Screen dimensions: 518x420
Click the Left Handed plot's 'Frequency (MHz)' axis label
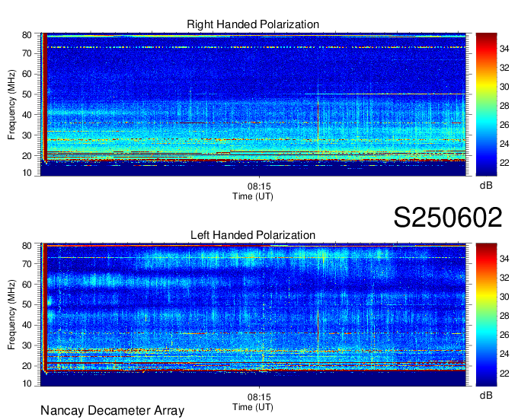pyautogui.click(x=11, y=315)
